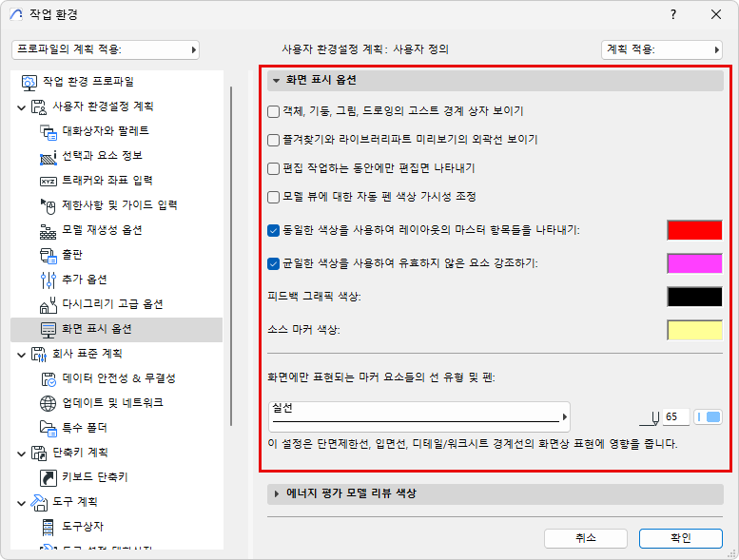Collapse the 단축키 계획 tree node
Image resolution: width=739 pixels, height=560 pixels.
(x=21, y=454)
